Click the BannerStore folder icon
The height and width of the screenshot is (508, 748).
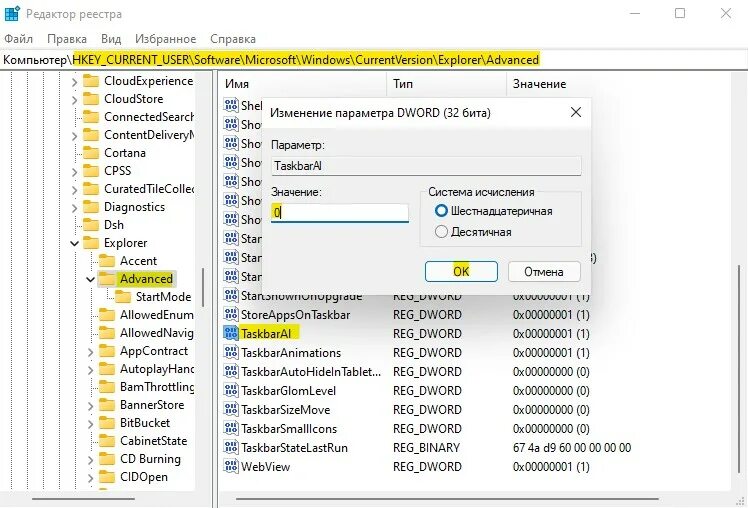coord(107,404)
